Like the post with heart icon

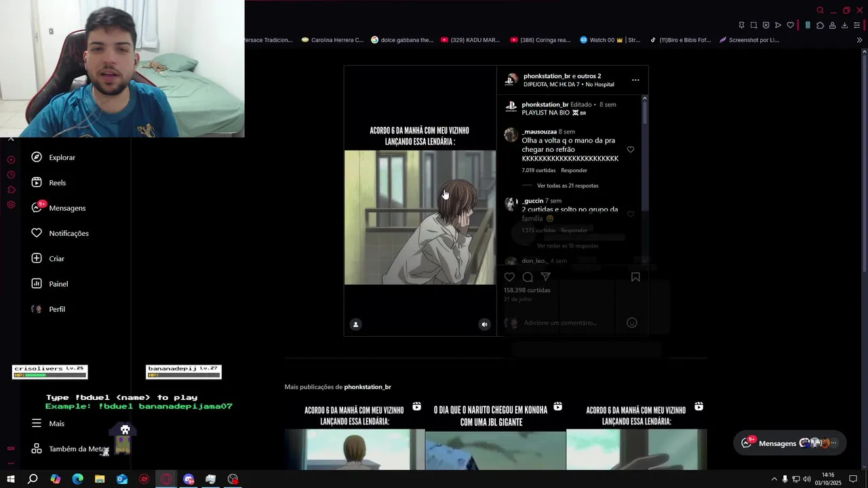click(509, 277)
